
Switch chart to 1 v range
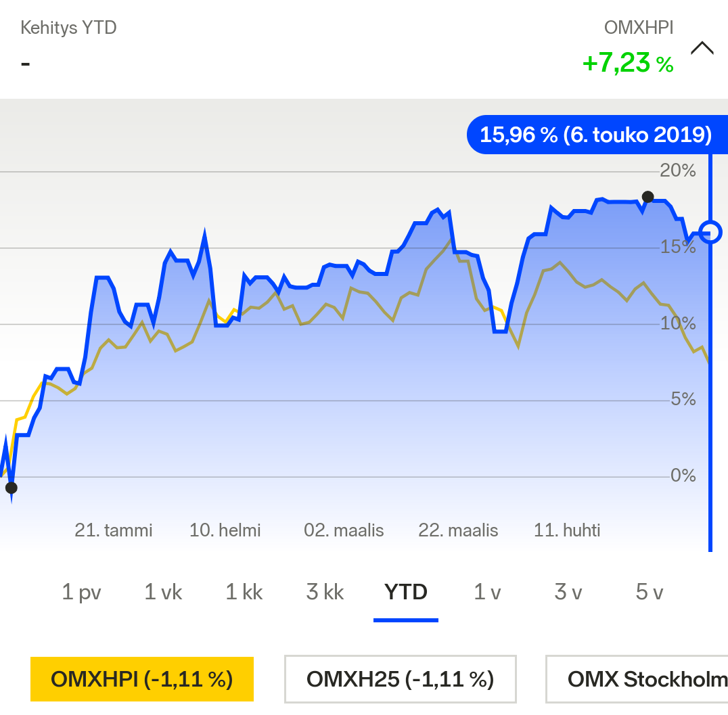click(x=487, y=593)
